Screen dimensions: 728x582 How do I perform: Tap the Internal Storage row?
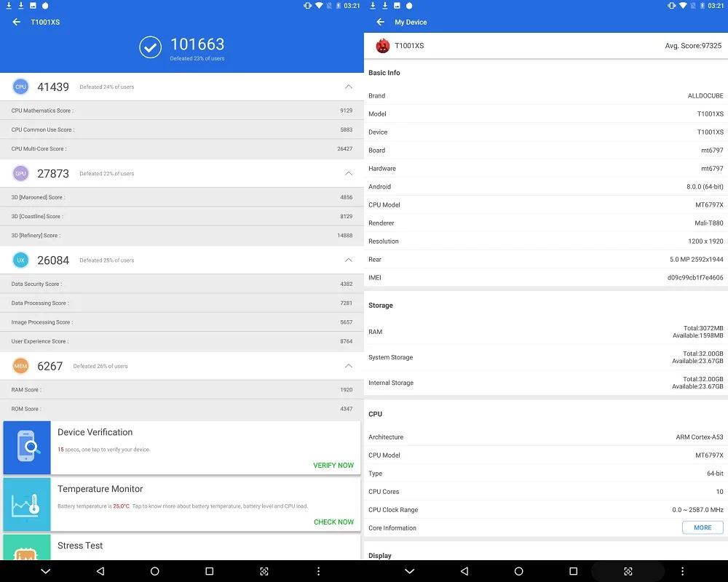point(546,383)
